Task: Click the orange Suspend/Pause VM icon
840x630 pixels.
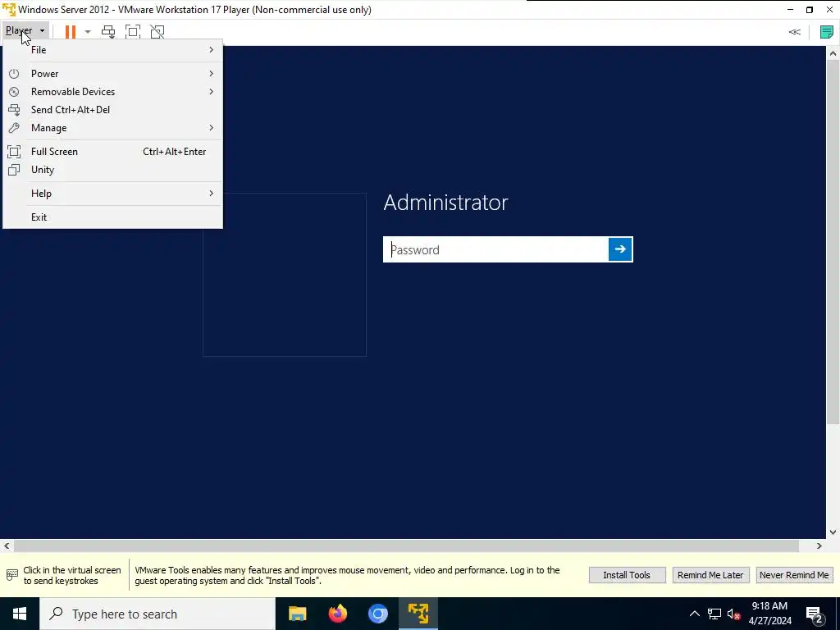Action: pyautogui.click(x=71, y=32)
